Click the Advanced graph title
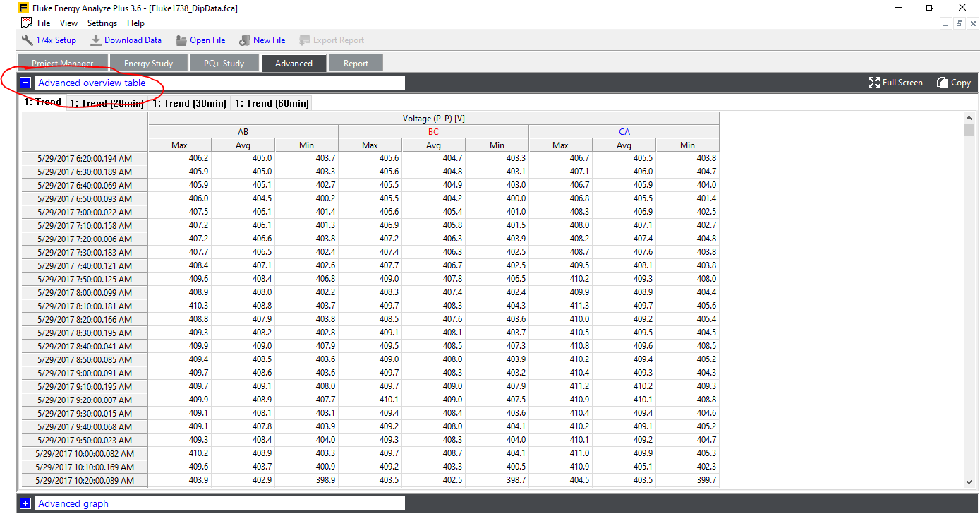This screenshot has width=980, height=514. click(x=73, y=503)
